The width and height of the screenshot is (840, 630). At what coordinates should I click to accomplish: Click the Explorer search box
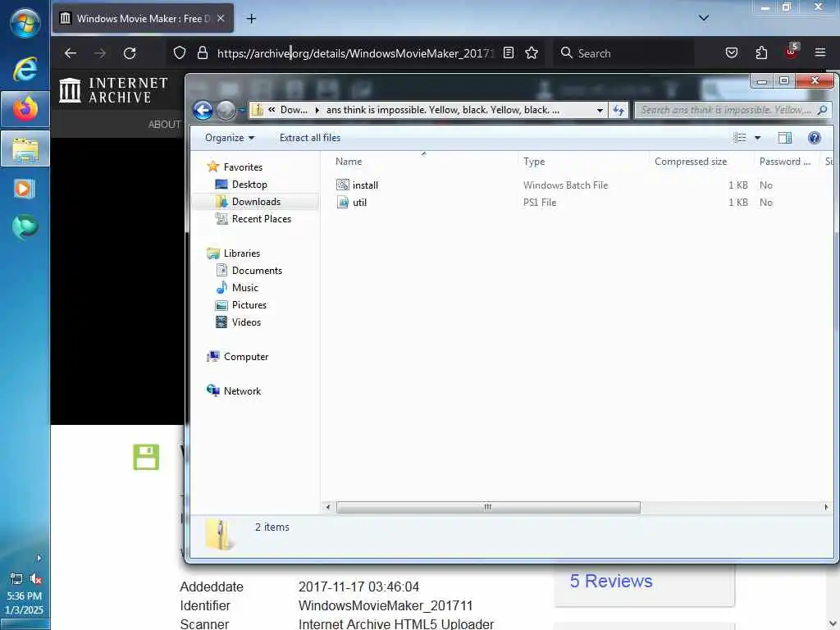coord(733,110)
